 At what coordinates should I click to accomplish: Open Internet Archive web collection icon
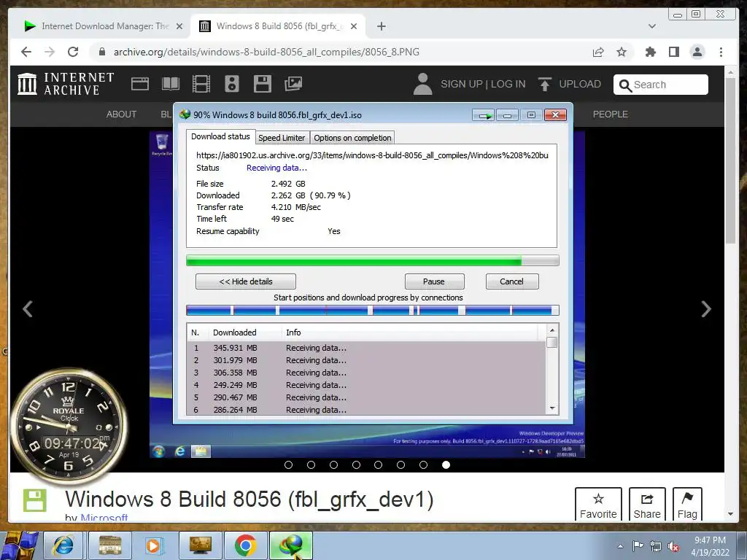click(139, 84)
